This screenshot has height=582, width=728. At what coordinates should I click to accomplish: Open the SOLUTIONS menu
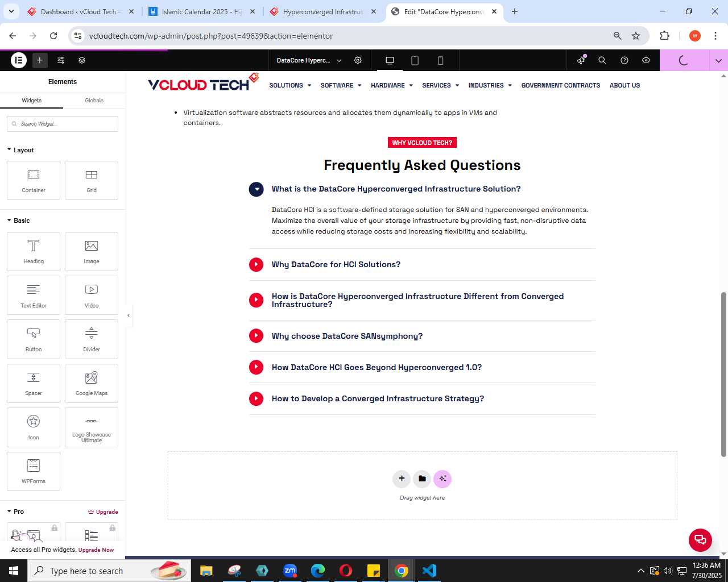coord(290,85)
